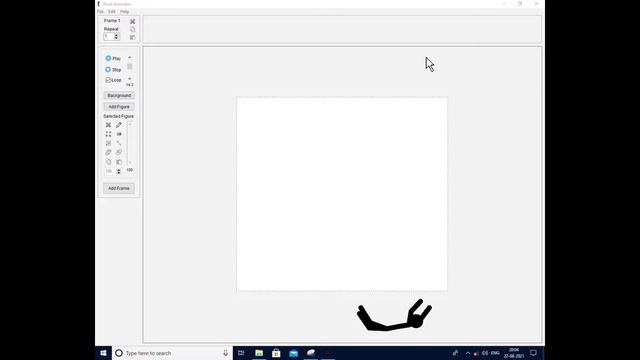Raise the selected figure layer
The height and width of the screenshot is (360, 640).
coord(108,152)
